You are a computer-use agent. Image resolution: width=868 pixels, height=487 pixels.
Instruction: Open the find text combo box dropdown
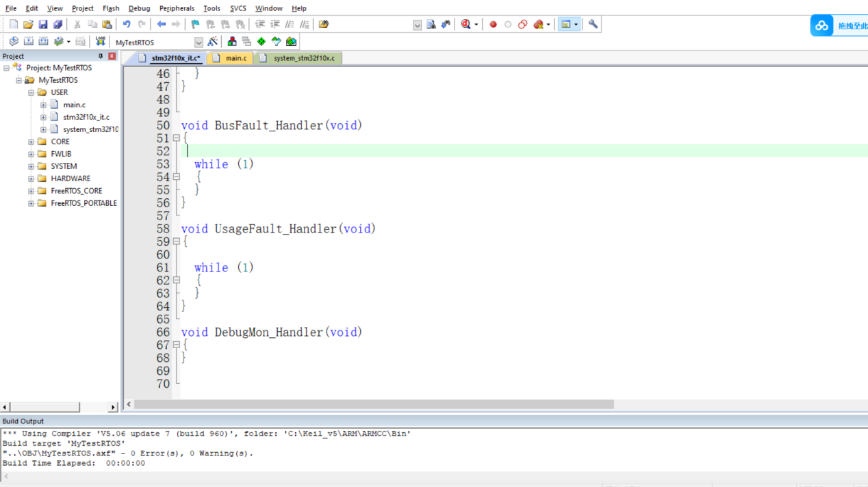point(417,25)
